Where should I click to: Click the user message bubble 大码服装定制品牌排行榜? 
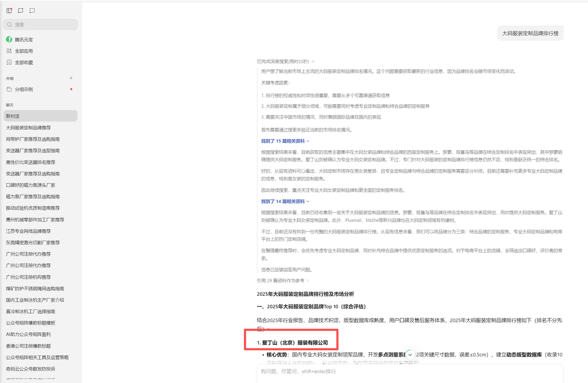tap(530, 34)
